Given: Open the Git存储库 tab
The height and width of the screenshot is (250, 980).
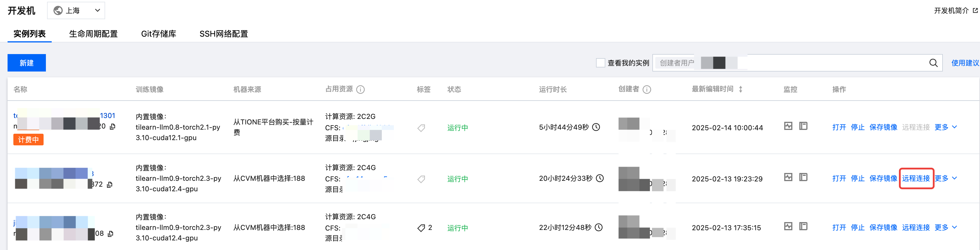Looking at the screenshot, I should 158,34.
